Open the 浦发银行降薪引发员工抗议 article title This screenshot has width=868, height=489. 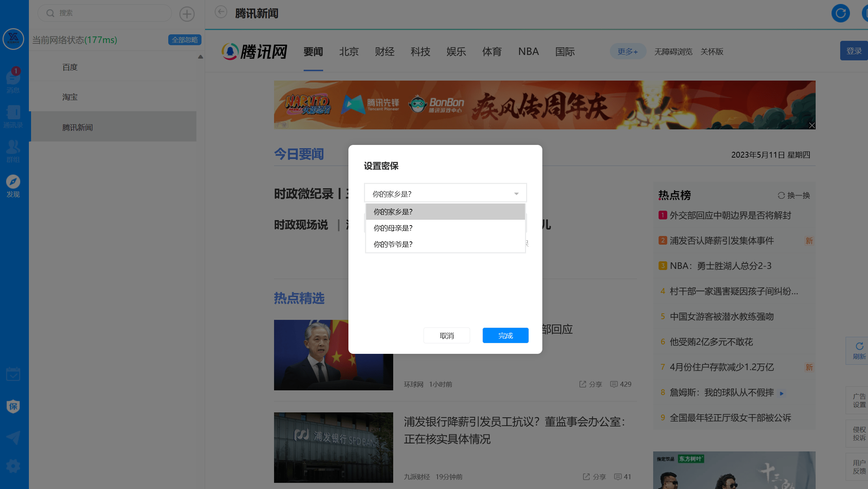[x=515, y=430]
